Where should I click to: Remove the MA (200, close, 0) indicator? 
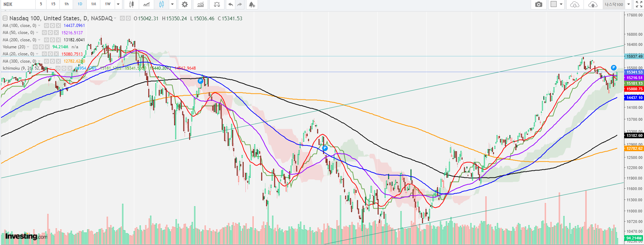click(x=58, y=40)
